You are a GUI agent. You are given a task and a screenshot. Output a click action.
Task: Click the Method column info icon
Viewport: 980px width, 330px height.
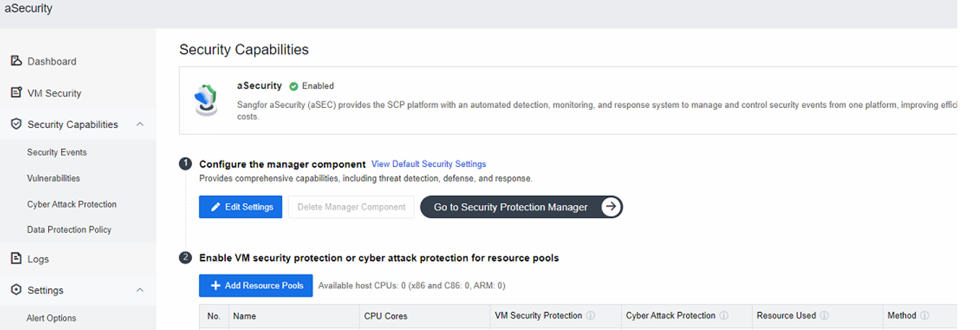coord(925,316)
